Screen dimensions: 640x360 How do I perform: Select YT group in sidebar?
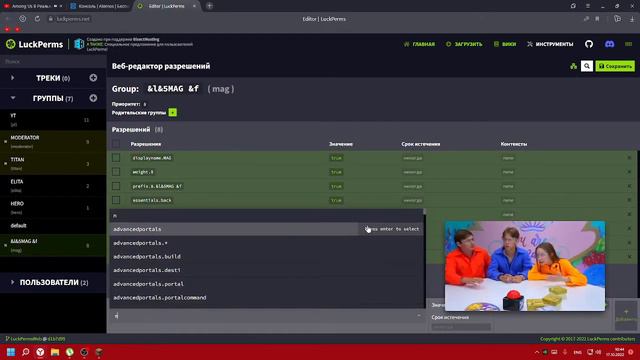[x=53, y=120]
